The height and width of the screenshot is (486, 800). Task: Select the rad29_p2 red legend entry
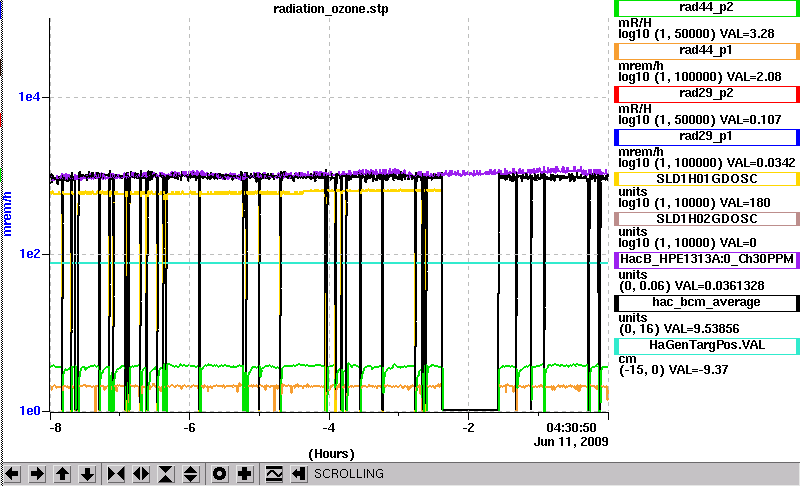tap(707, 94)
